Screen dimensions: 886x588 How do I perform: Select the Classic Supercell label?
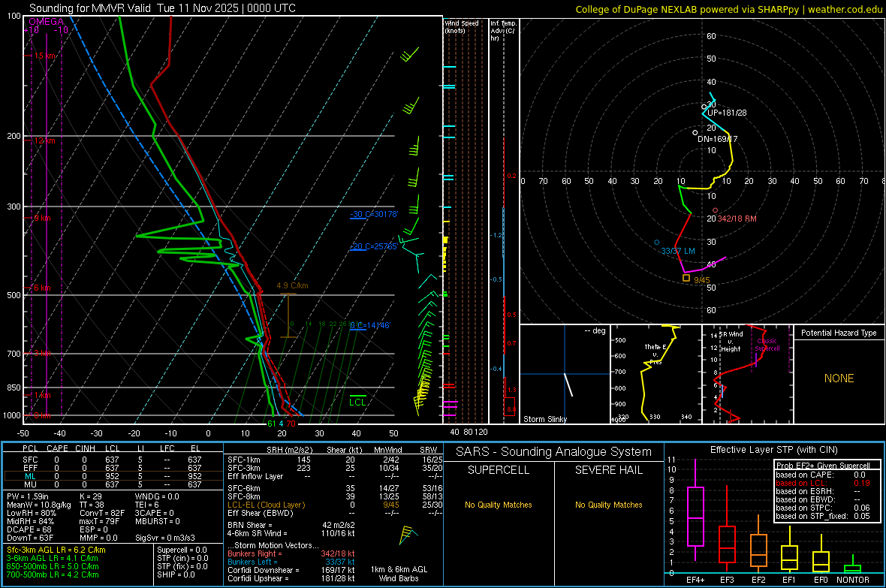coord(767,345)
